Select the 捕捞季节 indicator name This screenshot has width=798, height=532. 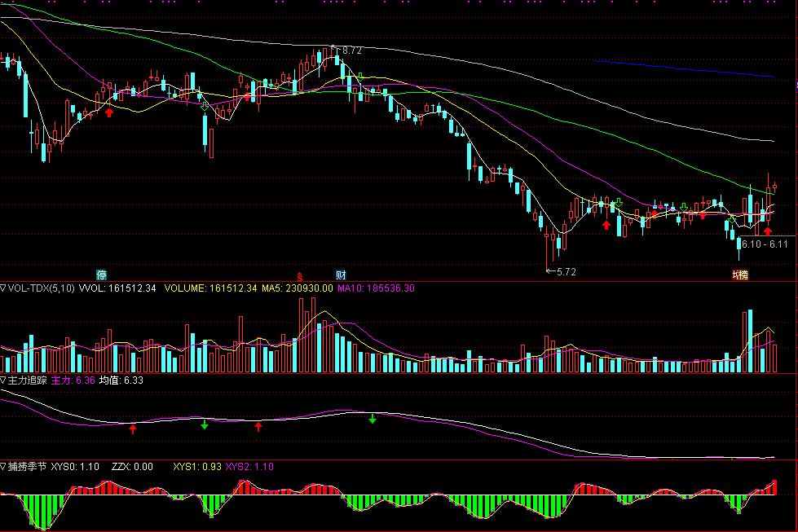[x=28, y=466]
